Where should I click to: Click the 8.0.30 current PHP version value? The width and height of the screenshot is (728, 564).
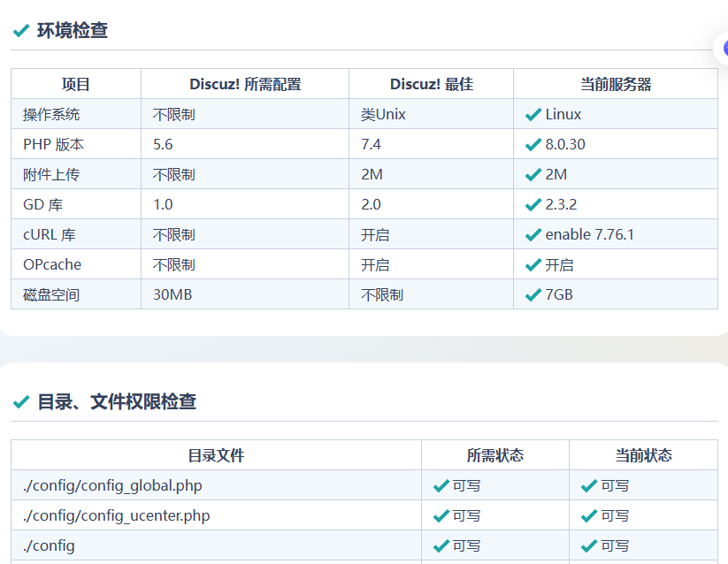click(x=565, y=144)
